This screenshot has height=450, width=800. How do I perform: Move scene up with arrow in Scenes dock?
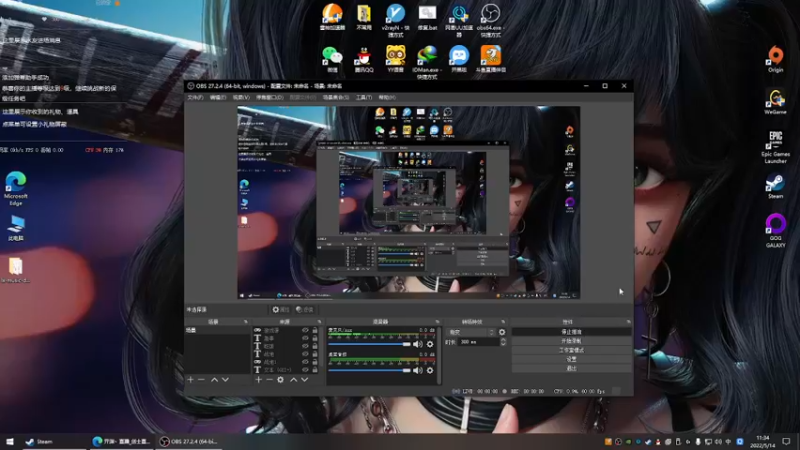pyautogui.click(x=214, y=380)
